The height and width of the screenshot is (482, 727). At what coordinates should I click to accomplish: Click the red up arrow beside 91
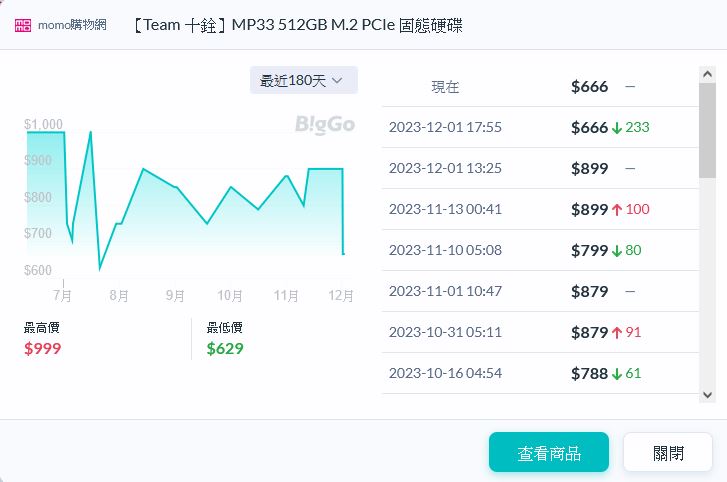(x=617, y=332)
